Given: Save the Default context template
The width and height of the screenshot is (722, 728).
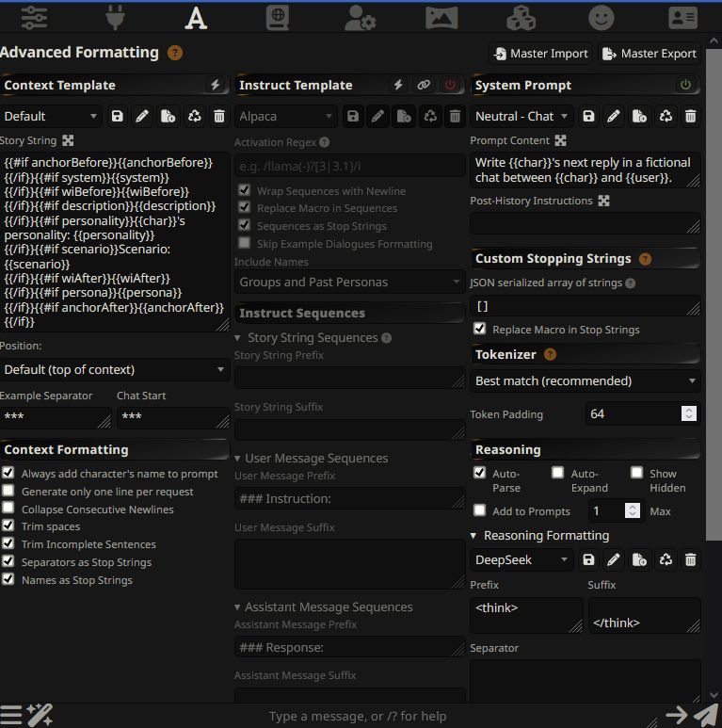Looking at the screenshot, I should click(x=117, y=117).
